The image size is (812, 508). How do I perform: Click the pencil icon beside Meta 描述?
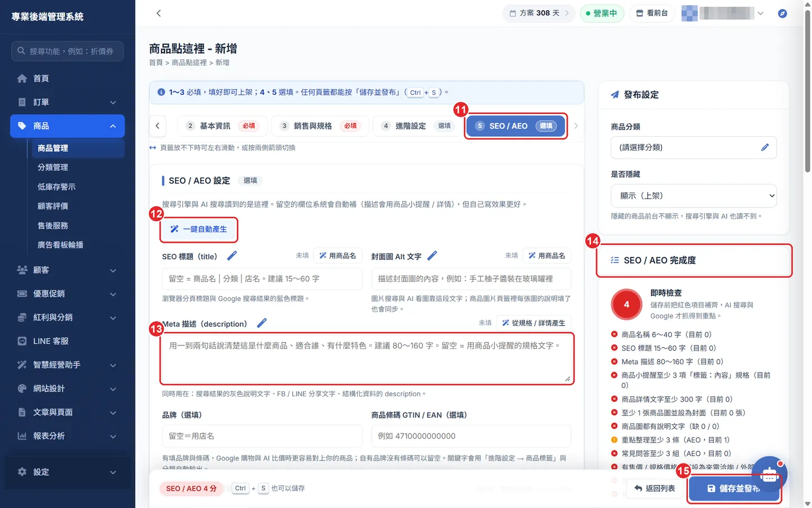(x=262, y=323)
